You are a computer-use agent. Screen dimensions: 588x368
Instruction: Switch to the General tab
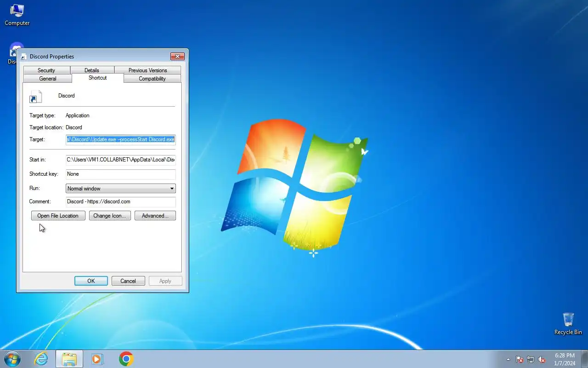(48, 79)
